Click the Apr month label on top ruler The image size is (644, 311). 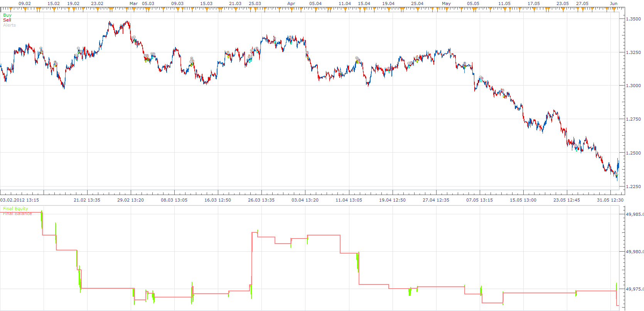[291, 3]
